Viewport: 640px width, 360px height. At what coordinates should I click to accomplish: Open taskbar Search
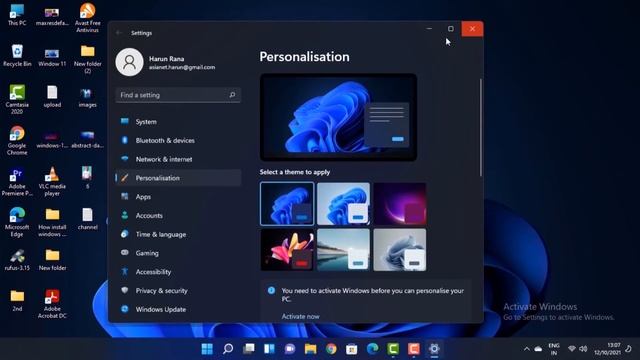tap(228, 349)
